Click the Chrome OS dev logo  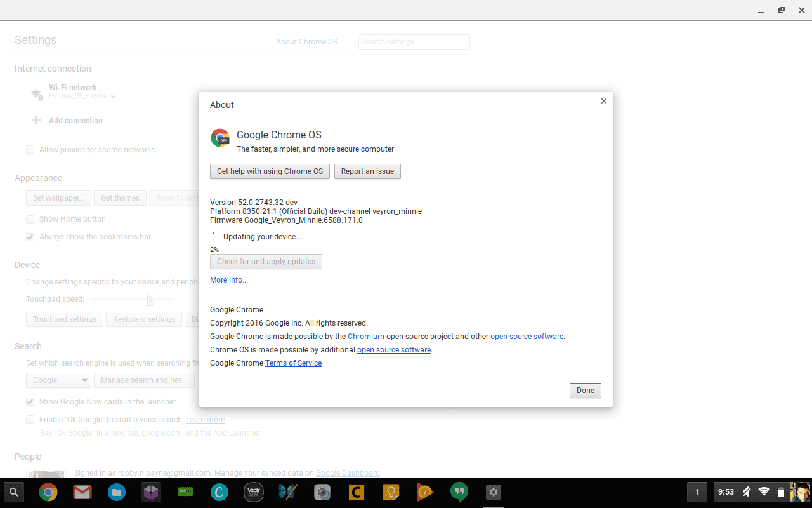click(220, 138)
